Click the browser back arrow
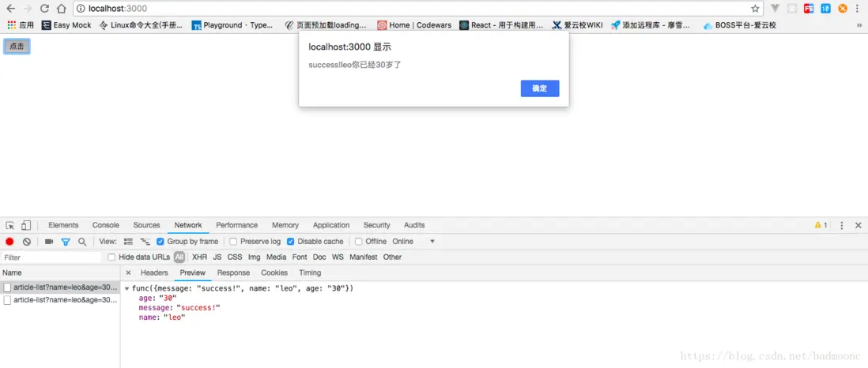Screen dimensions: 868x368 (10, 9)
